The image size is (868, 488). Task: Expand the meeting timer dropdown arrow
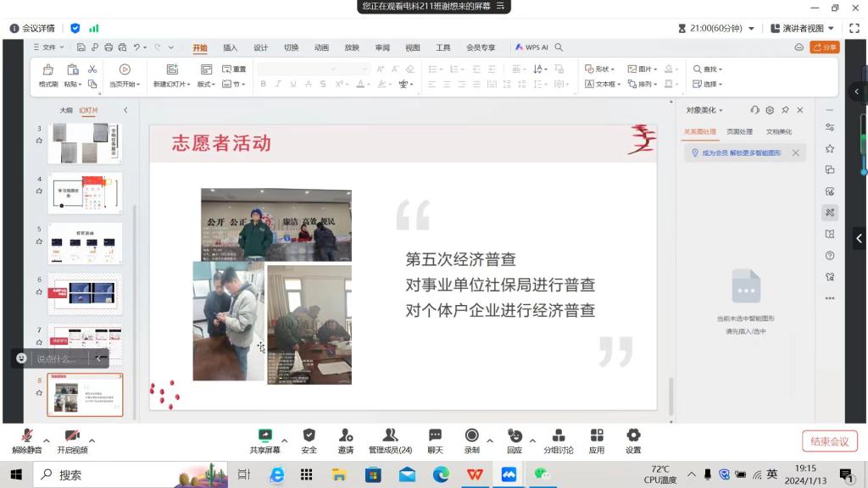click(751, 29)
